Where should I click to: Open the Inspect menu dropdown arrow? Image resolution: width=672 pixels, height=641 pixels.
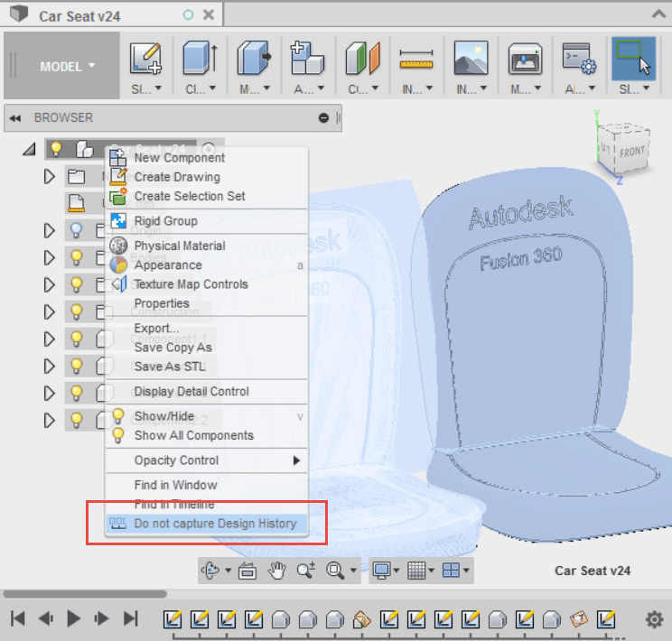(429, 88)
